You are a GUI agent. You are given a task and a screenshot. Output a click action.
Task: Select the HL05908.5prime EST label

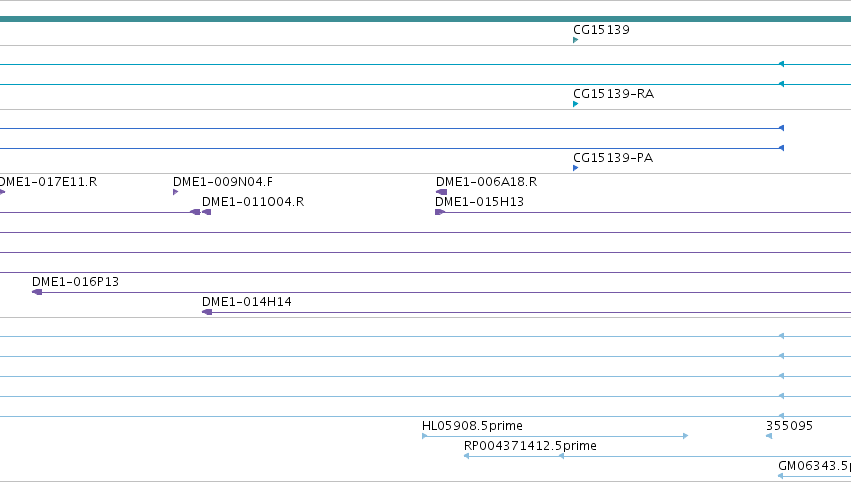point(472,426)
